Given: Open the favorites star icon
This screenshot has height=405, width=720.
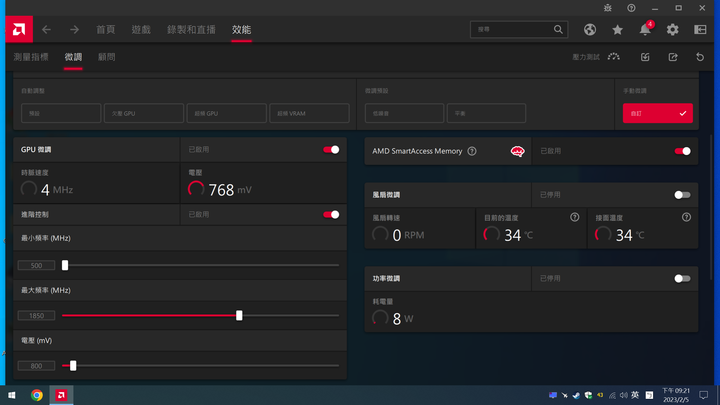Looking at the screenshot, I should pyautogui.click(x=617, y=30).
